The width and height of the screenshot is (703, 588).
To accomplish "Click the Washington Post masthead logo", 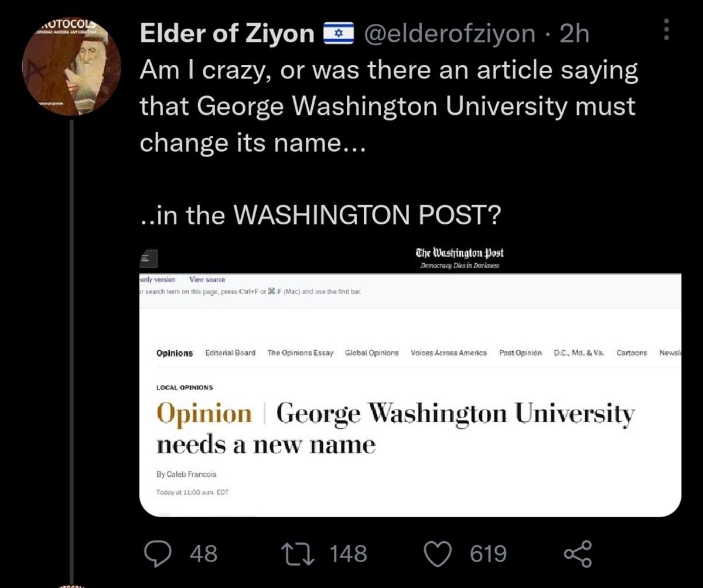I will pos(459,254).
